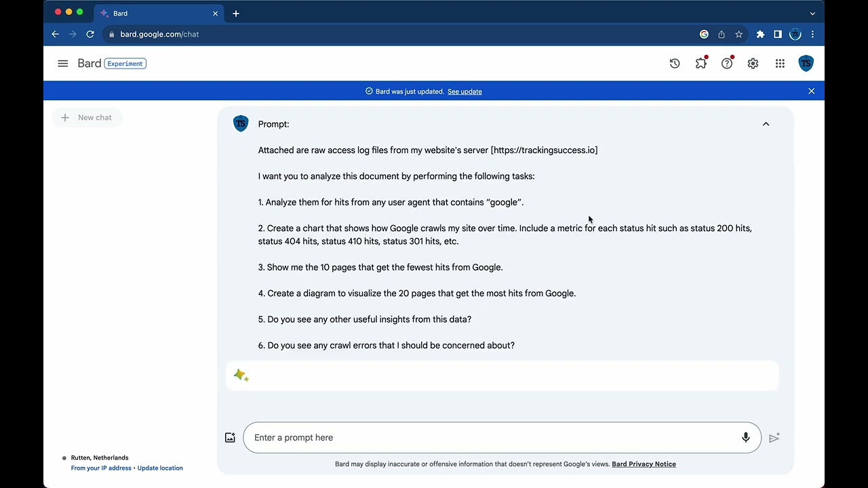Share this page using the share icon
This screenshot has width=868, height=488.
click(722, 34)
